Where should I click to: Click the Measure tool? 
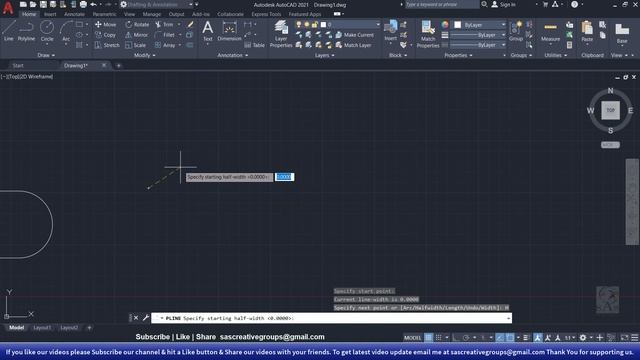pyautogui.click(x=551, y=32)
